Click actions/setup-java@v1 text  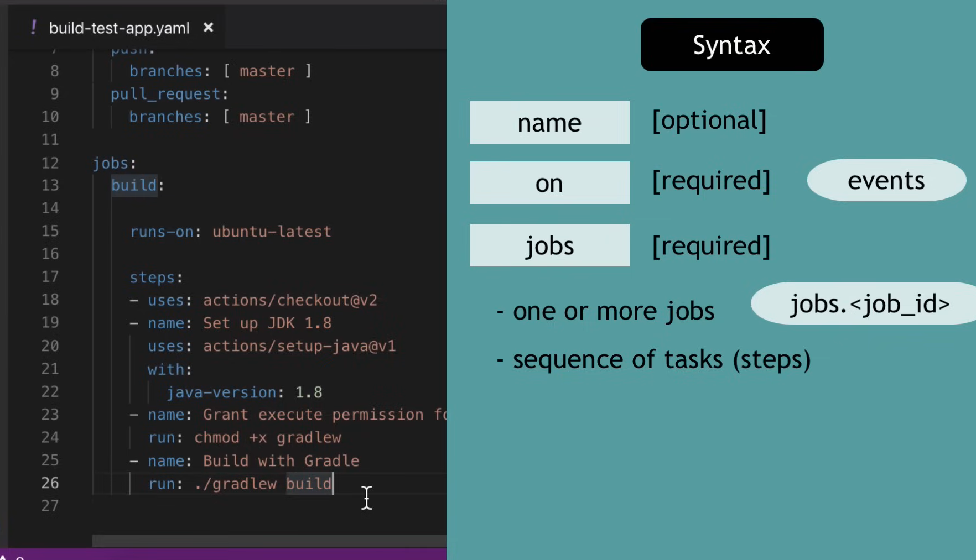299,346
